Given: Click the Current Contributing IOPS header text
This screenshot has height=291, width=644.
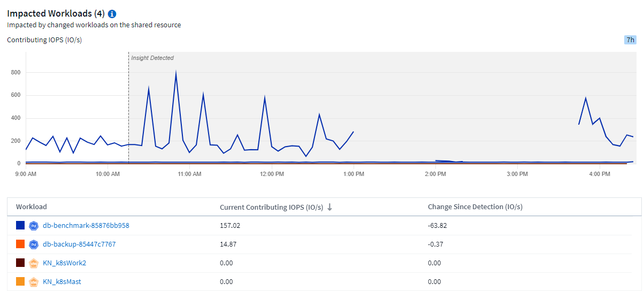Looking at the screenshot, I should click(x=271, y=207).
